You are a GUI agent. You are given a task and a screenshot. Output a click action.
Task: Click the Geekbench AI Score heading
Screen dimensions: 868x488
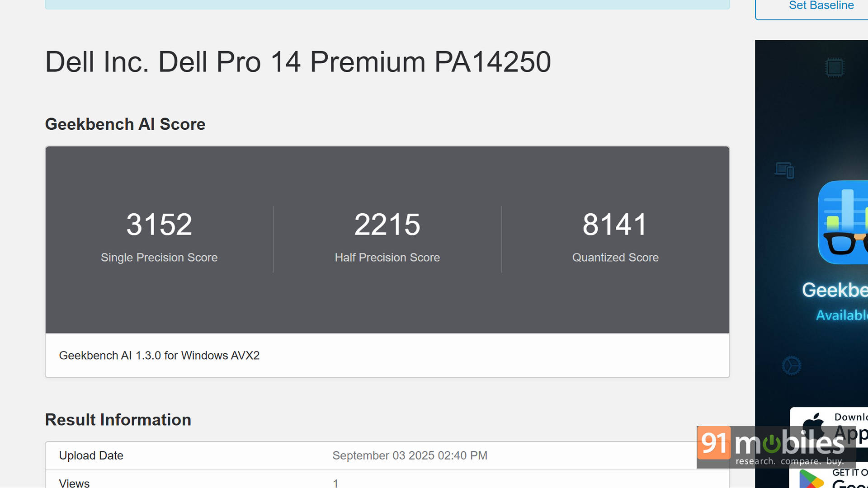[125, 124]
